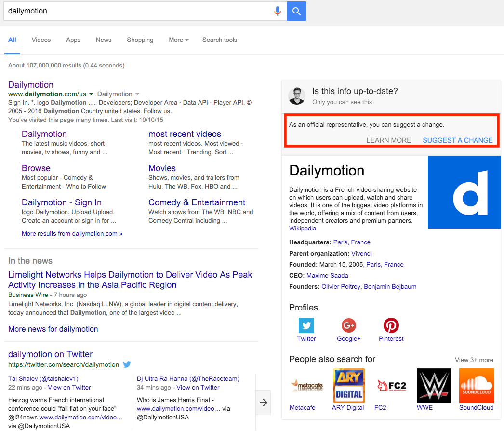Click View on Twitter for 34 mins tweet

point(198,387)
